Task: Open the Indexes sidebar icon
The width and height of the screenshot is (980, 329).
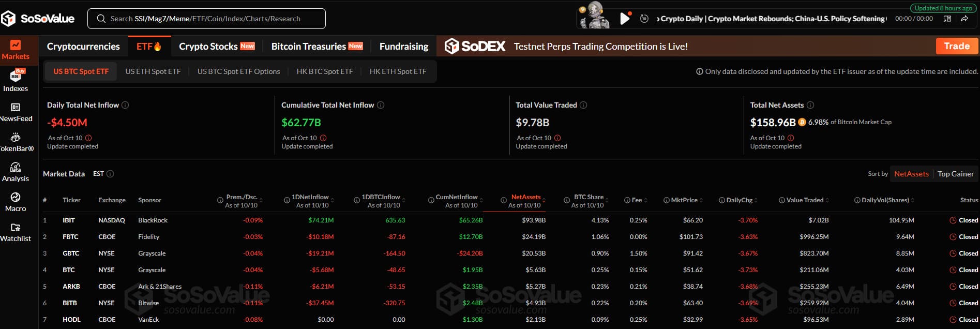Action: (x=16, y=76)
